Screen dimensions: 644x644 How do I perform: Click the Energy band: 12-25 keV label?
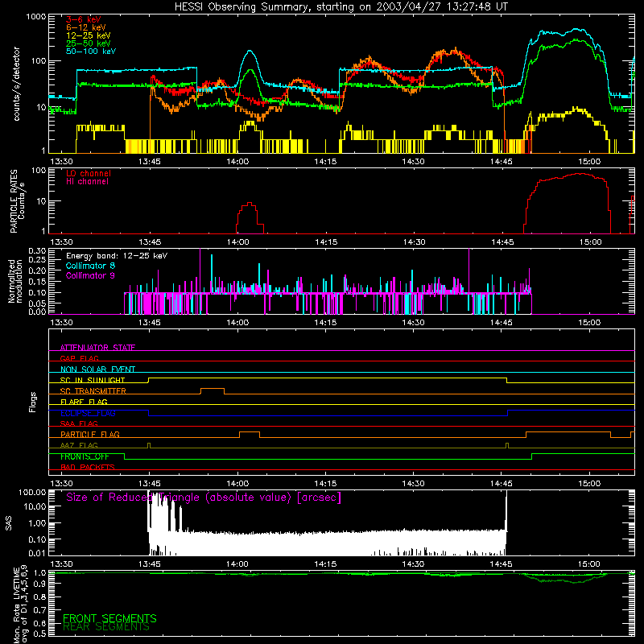[117, 256]
